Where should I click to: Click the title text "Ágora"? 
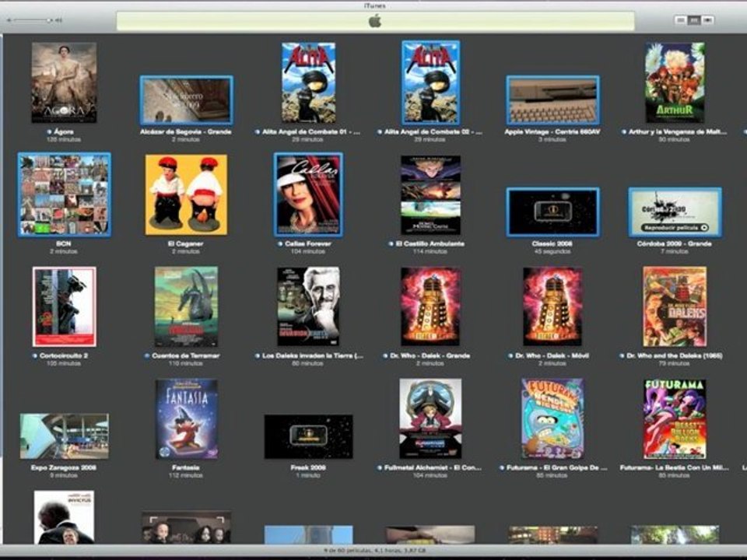(64, 131)
